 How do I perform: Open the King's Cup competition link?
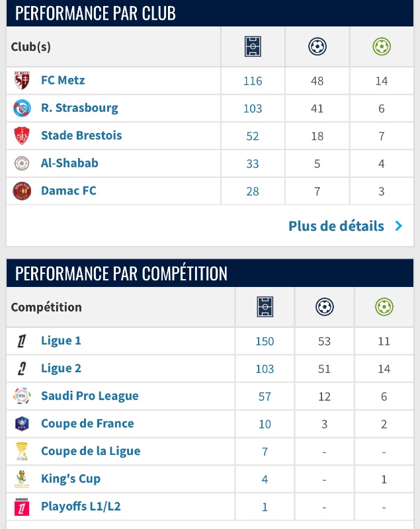click(x=71, y=479)
